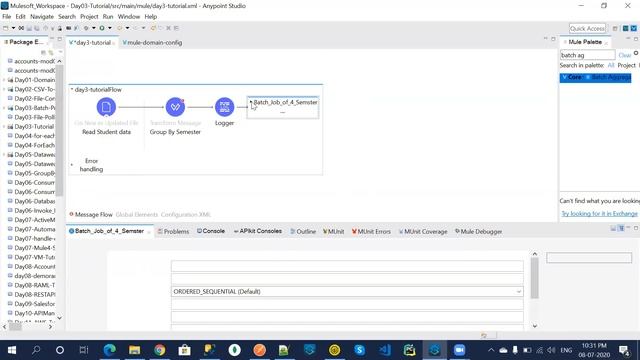
Task: Select the Group By Semester transform node
Action: (175, 107)
